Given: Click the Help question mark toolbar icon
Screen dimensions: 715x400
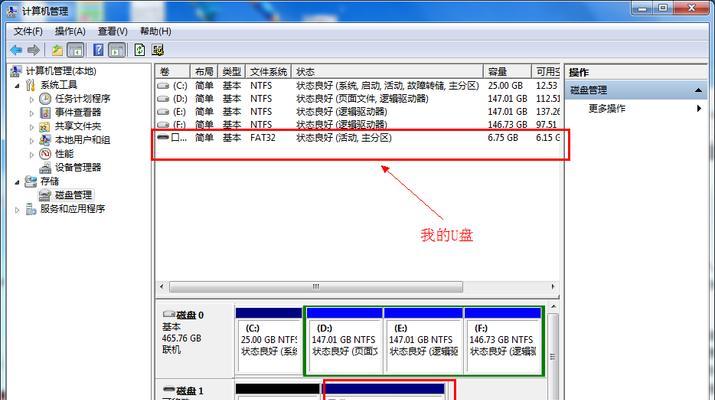Looking at the screenshot, I should tap(98, 50).
